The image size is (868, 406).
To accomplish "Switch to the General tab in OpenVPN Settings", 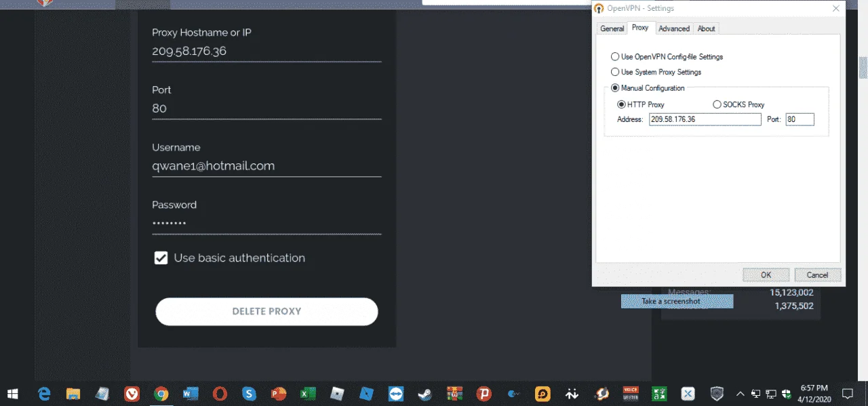I will tap(612, 28).
